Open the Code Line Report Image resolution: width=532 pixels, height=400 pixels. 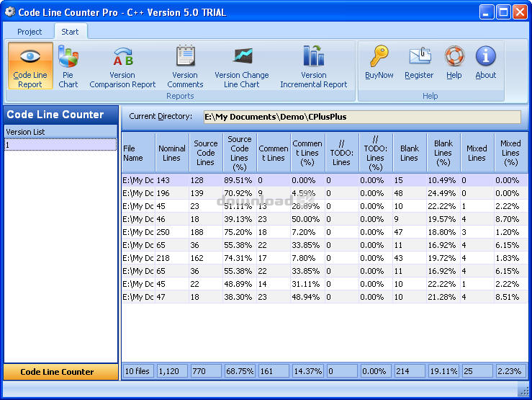click(30, 66)
